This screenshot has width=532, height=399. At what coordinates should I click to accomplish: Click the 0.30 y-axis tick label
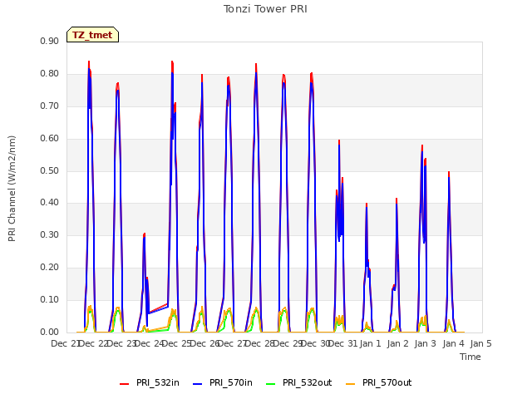(50, 234)
